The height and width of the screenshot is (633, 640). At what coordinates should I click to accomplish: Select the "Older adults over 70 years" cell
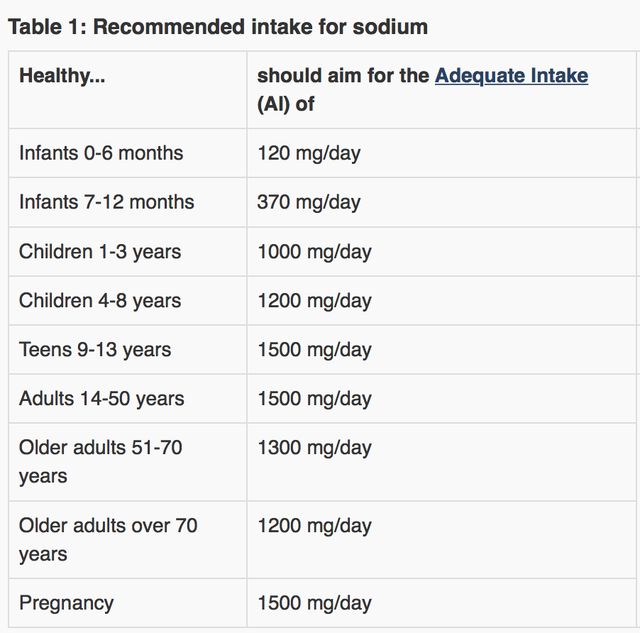point(108,539)
